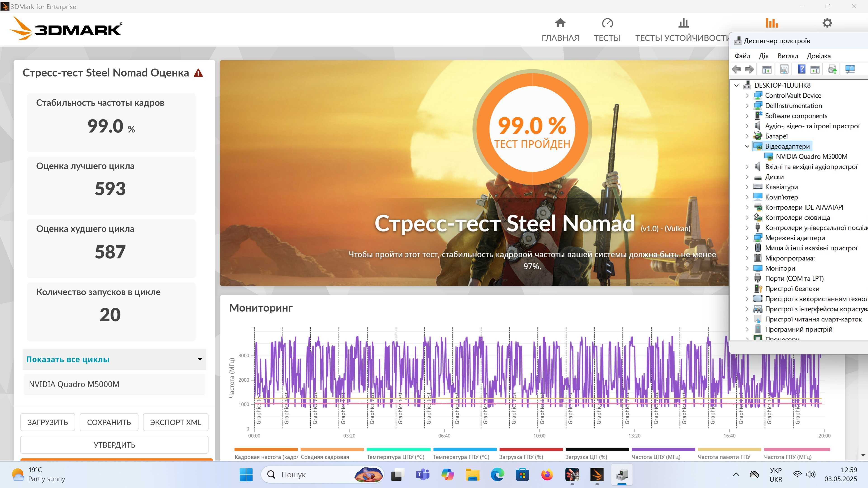
Task: Click the Forward arrow in Device Manager toolbar
Action: 749,69
